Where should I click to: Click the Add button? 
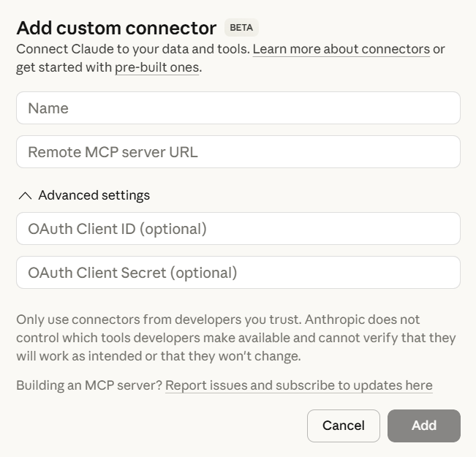click(423, 426)
